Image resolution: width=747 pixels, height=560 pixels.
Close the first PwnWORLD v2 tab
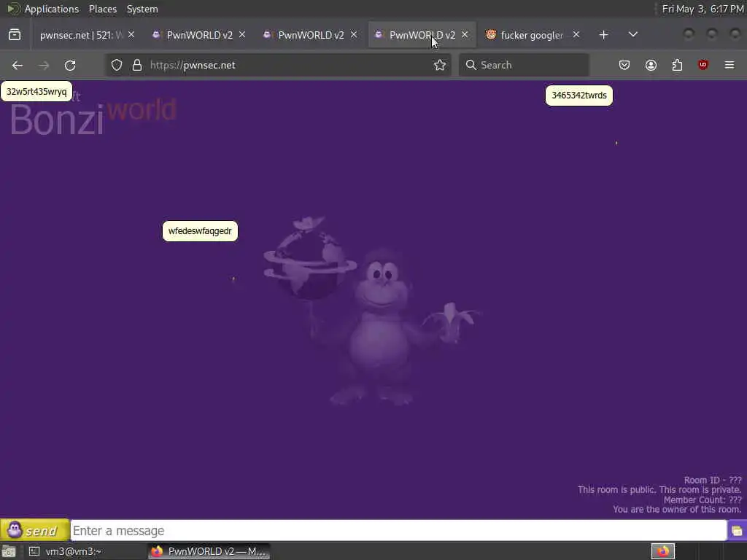coord(242,35)
